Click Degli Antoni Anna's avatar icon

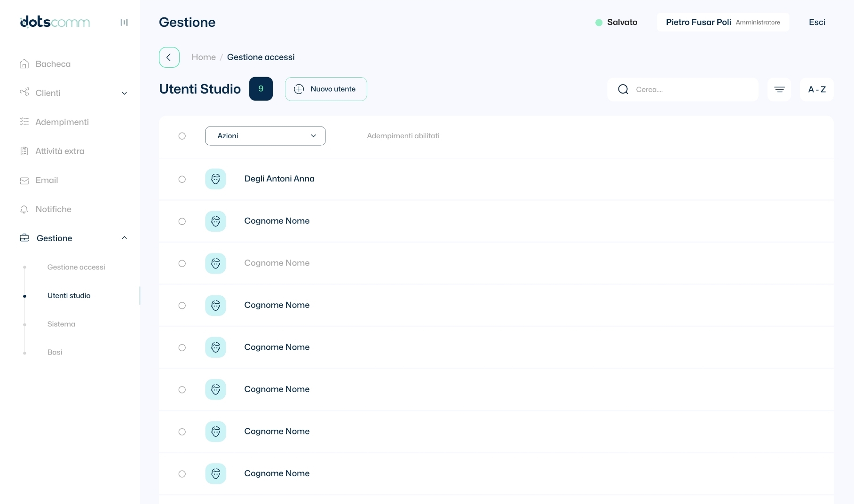coord(215,179)
